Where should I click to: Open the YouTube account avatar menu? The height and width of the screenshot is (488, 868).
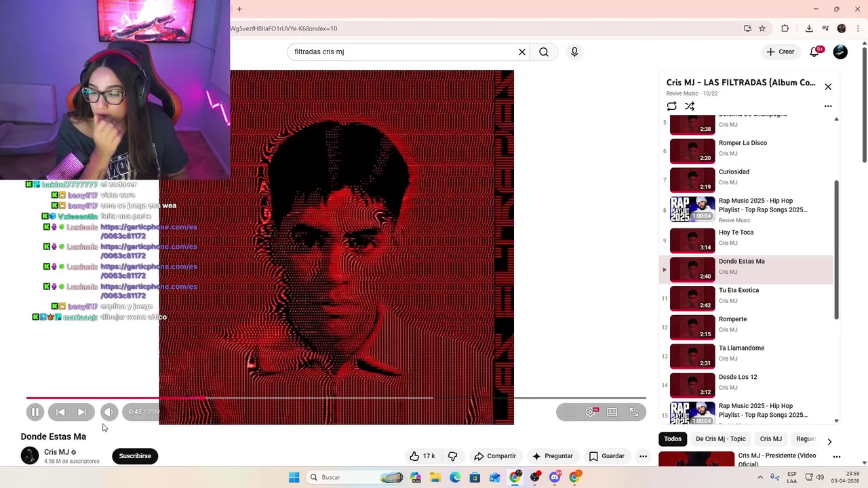pos(840,52)
